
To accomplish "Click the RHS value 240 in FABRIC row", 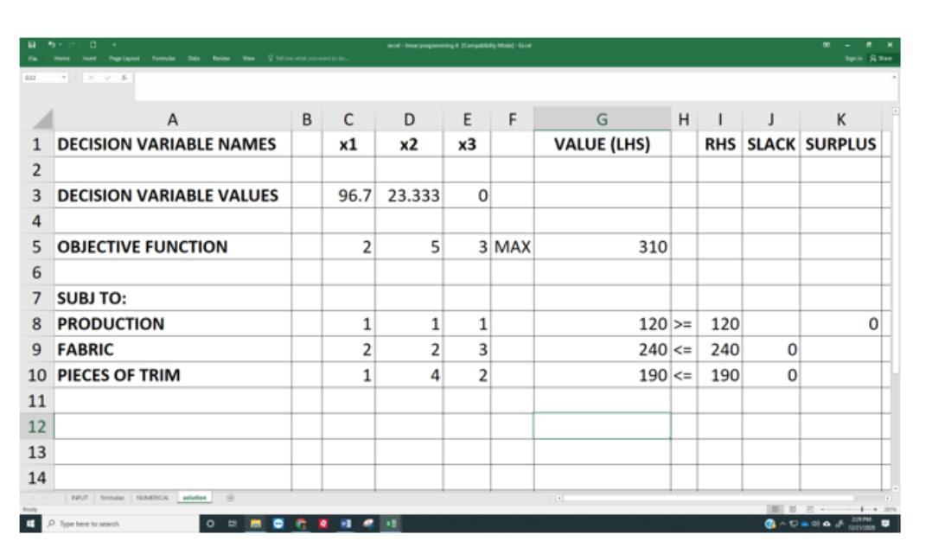I will pos(720,349).
